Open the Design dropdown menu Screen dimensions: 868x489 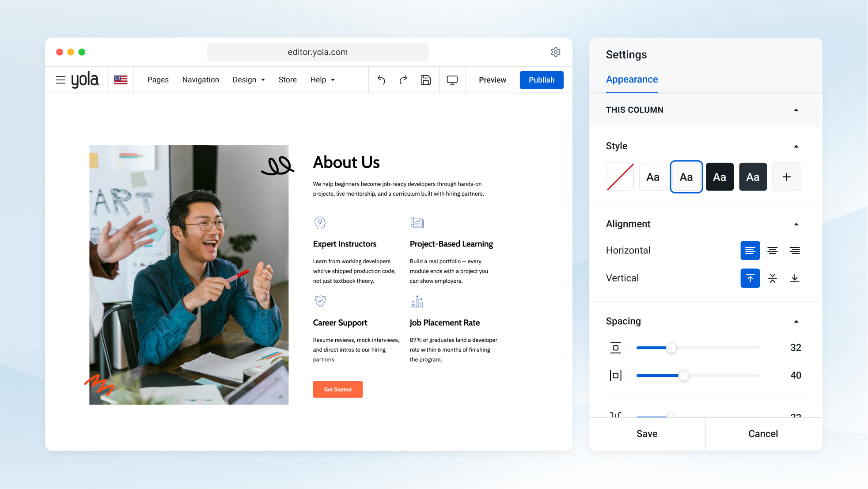(x=249, y=80)
